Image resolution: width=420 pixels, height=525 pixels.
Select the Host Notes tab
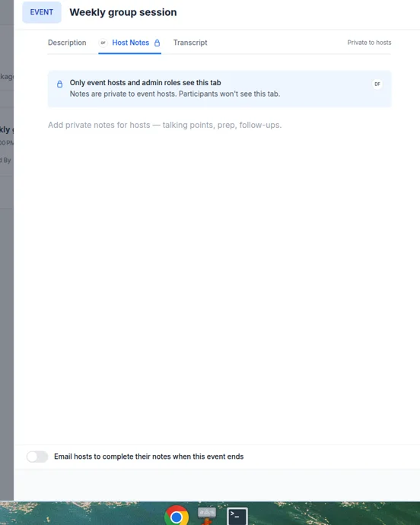click(130, 43)
